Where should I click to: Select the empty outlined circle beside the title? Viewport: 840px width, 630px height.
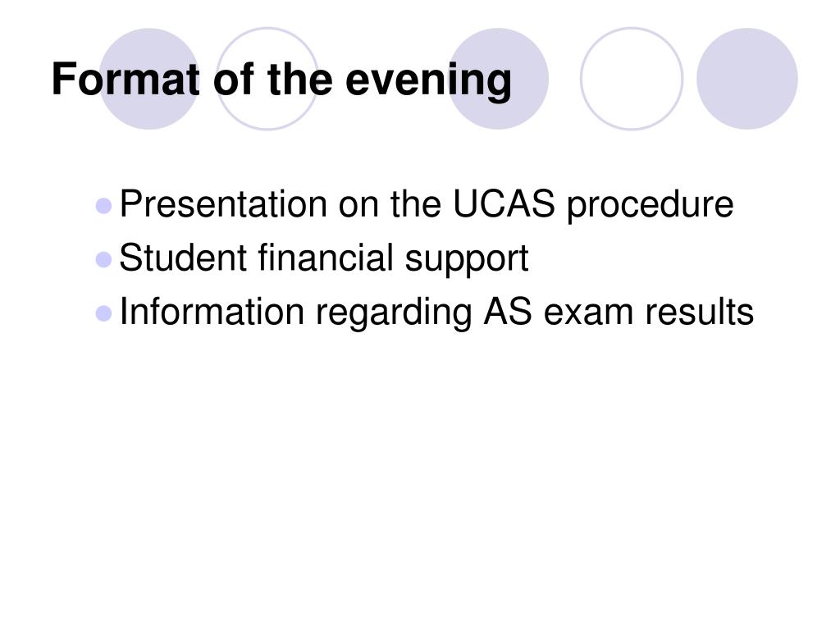[632, 79]
